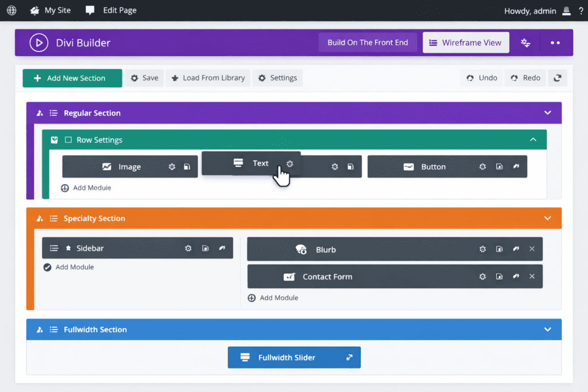Viewport: 588px width, 392px height.
Task: Click the Divi Builder play logo
Action: (38, 42)
